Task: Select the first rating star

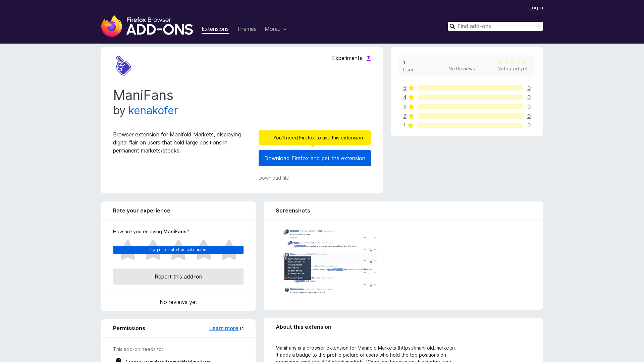Action: pos(127,250)
